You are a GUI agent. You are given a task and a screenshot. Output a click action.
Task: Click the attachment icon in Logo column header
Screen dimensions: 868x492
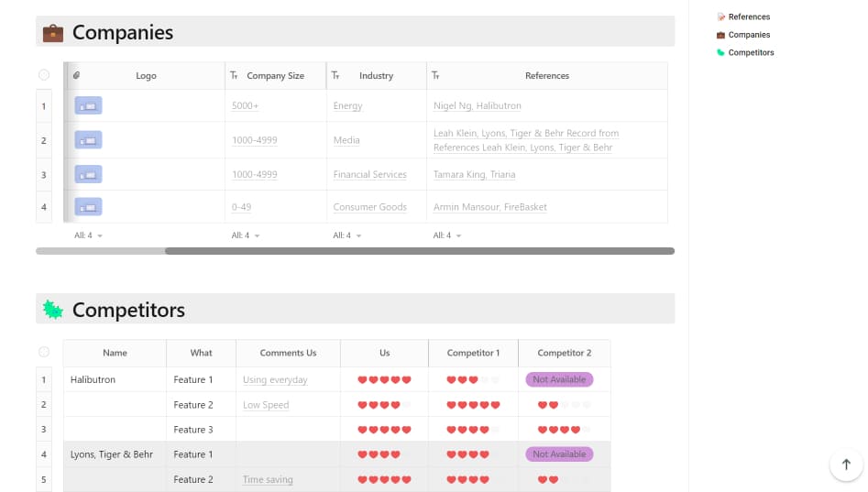[x=76, y=75]
